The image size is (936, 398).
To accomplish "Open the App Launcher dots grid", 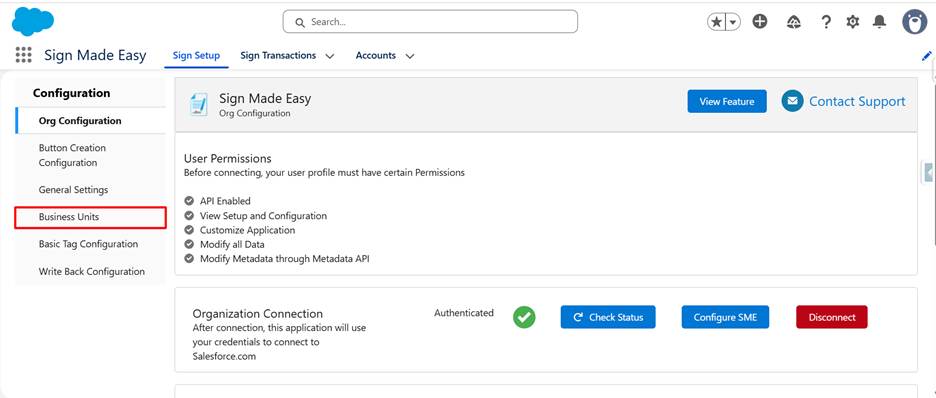I will tap(23, 55).
